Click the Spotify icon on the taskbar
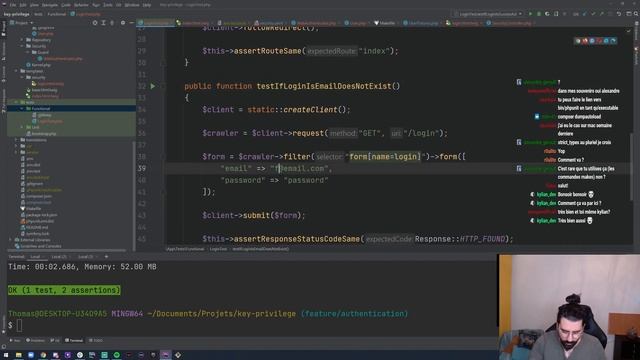Screen dimensions: 640x360 pyautogui.click(x=117, y=355)
